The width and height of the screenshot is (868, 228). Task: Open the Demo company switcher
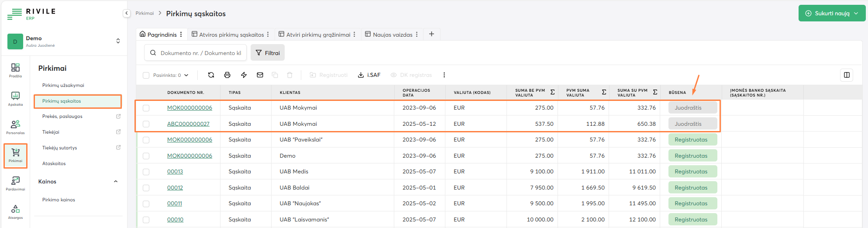pos(64,41)
